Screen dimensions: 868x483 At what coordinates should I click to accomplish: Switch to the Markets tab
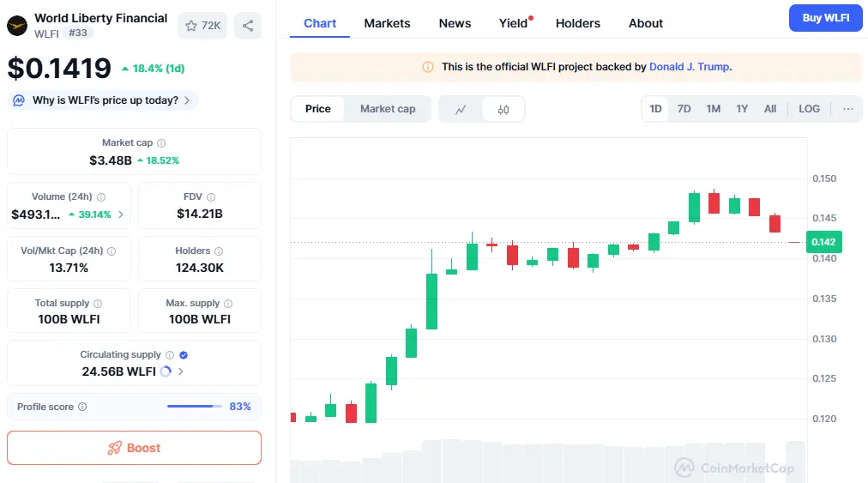pos(387,23)
